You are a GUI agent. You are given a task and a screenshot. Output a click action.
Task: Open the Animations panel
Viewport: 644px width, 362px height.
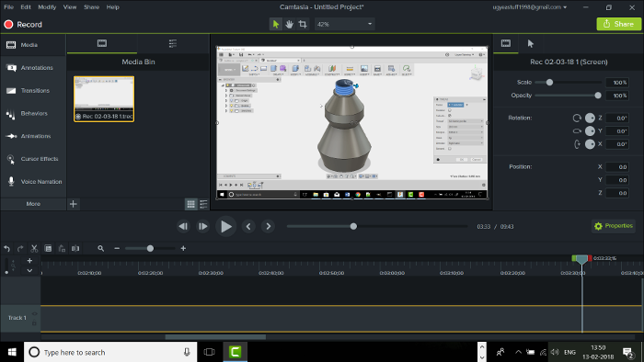tap(33, 136)
